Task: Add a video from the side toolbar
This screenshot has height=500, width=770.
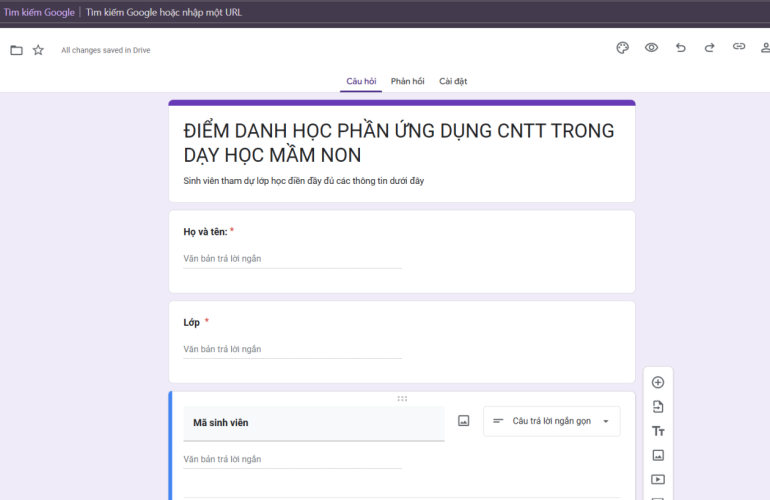Action: pos(658,480)
